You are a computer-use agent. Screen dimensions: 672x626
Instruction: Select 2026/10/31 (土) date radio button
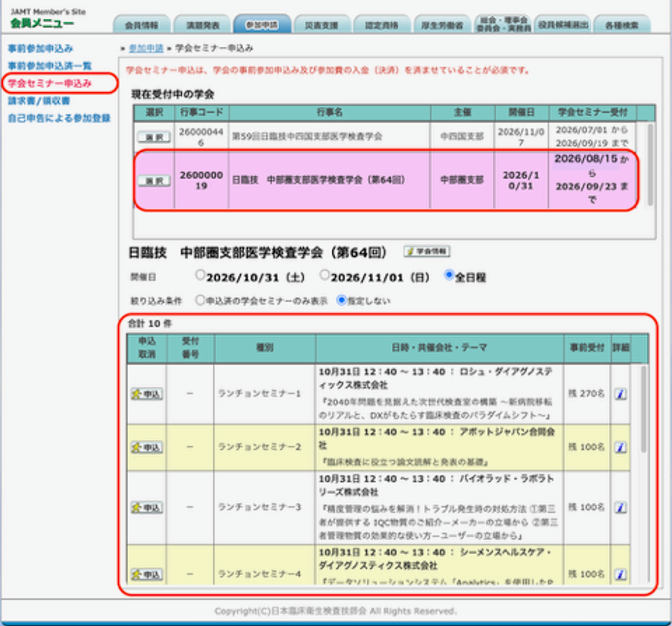point(200,275)
